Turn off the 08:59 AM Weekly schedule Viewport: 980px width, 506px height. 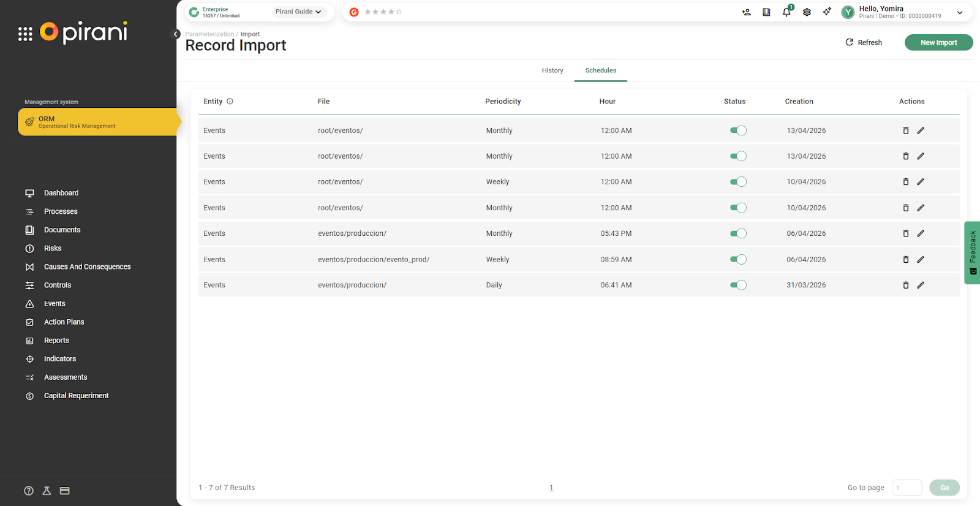738,260
